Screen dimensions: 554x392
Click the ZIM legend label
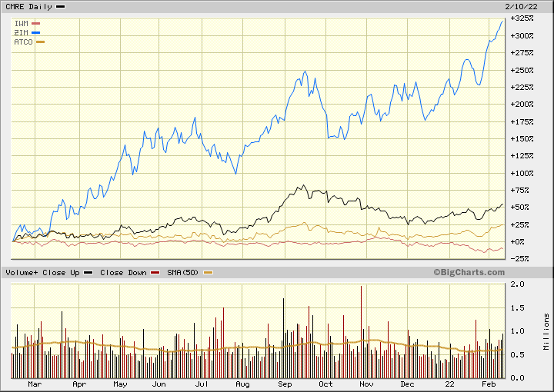click(x=22, y=33)
